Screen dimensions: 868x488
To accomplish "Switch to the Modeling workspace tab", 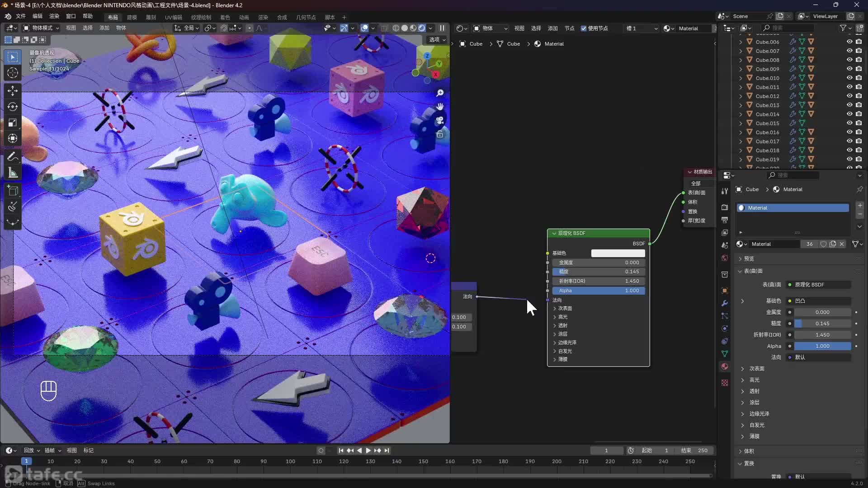I will pos(132,17).
